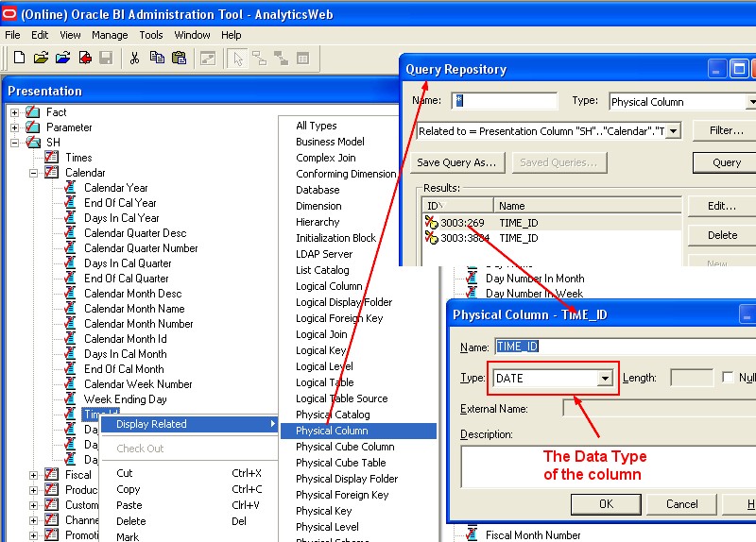
Task: Click Save Query As... button
Action: point(457,162)
